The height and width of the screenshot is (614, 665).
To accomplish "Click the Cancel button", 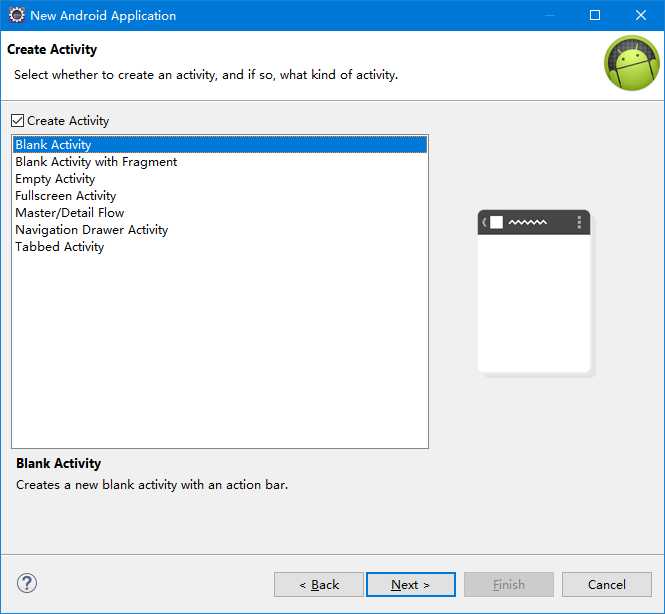I will click(606, 584).
